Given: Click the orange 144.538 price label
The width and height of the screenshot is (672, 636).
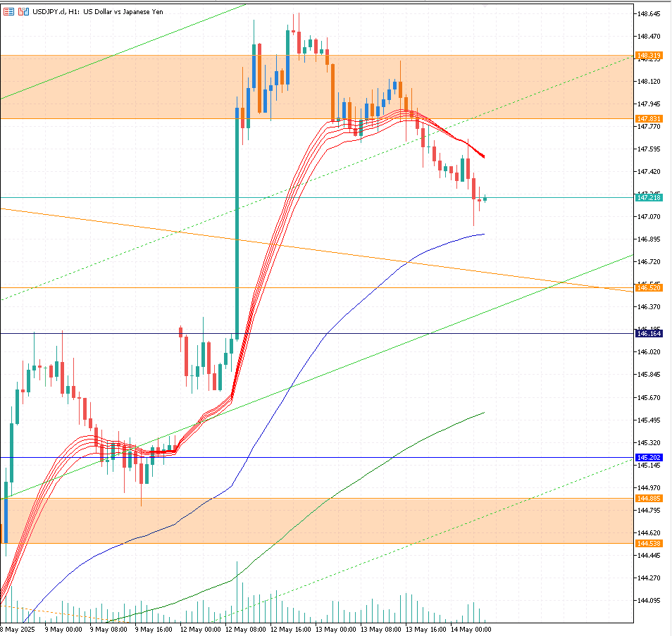Looking at the screenshot, I should coord(649,544).
